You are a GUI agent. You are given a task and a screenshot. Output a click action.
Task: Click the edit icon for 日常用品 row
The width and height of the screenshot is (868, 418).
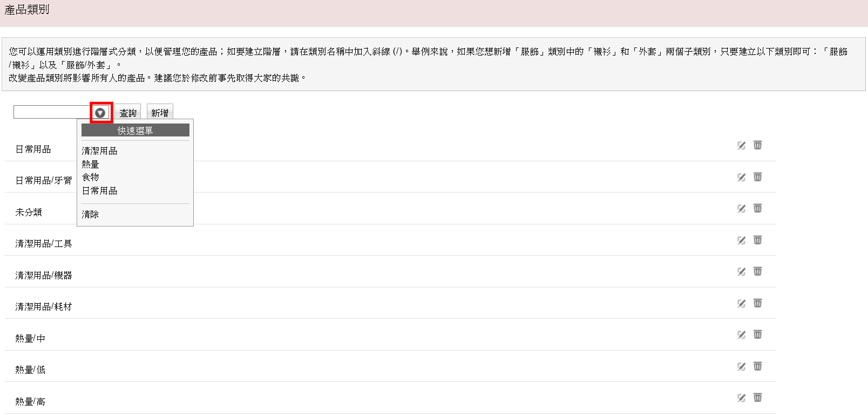pos(741,145)
